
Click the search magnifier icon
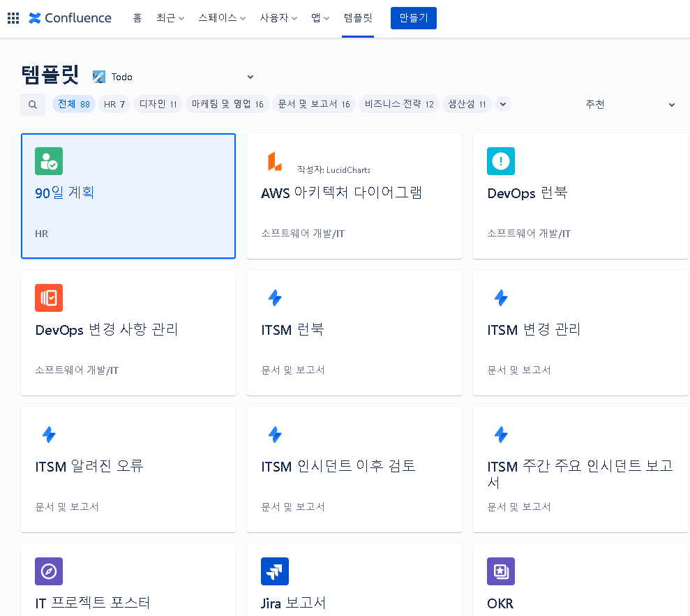point(33,105)
